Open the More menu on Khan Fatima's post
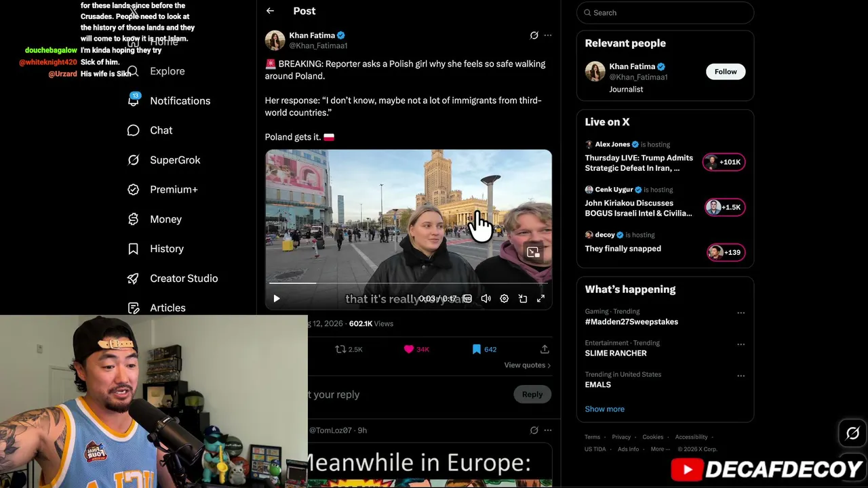868x488 pixels. click(x=548, y=35)
